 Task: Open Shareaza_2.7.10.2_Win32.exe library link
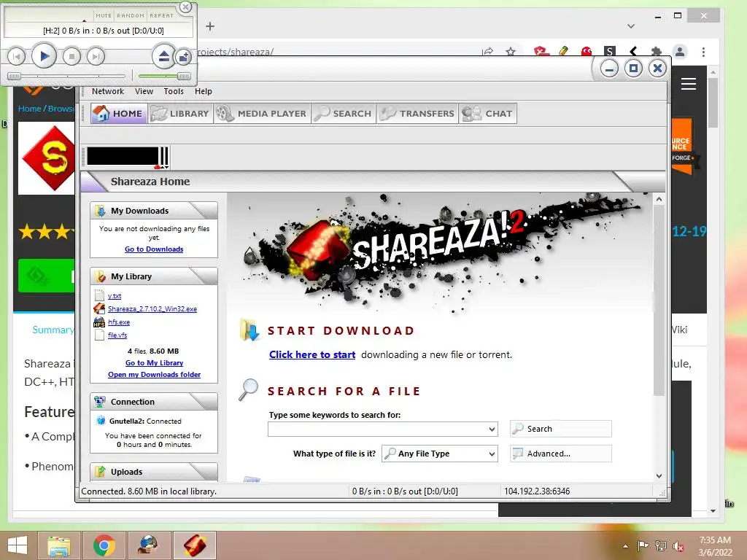pyautogui.click(x=152, y=309)
